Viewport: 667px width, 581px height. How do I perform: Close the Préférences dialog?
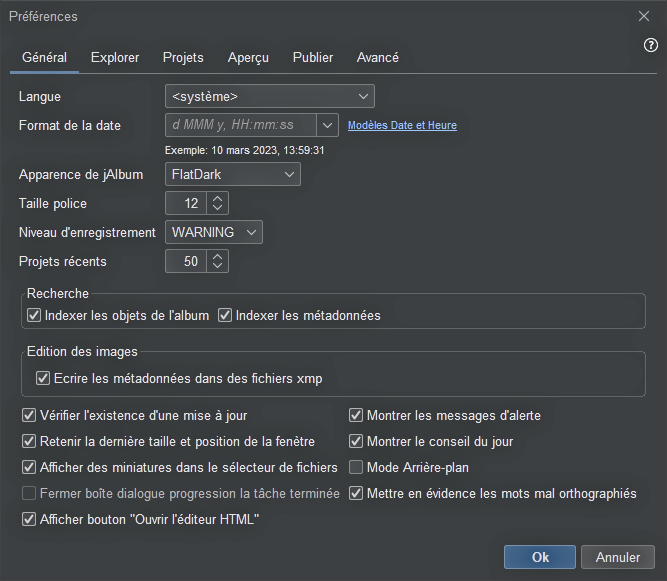tap(644, 16)
